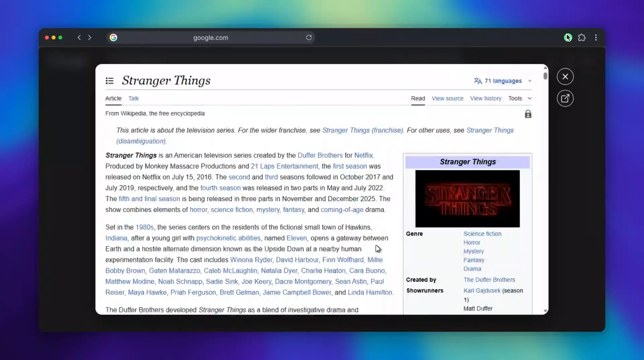644x360 pixels.
Task: Switch to the Talk tab
Action: click(133, 98)
